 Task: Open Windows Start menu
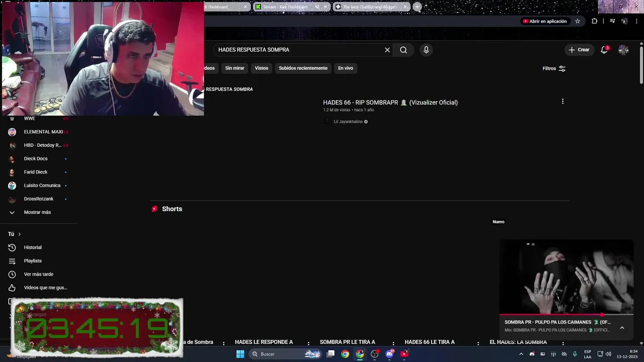pos(240,354)
